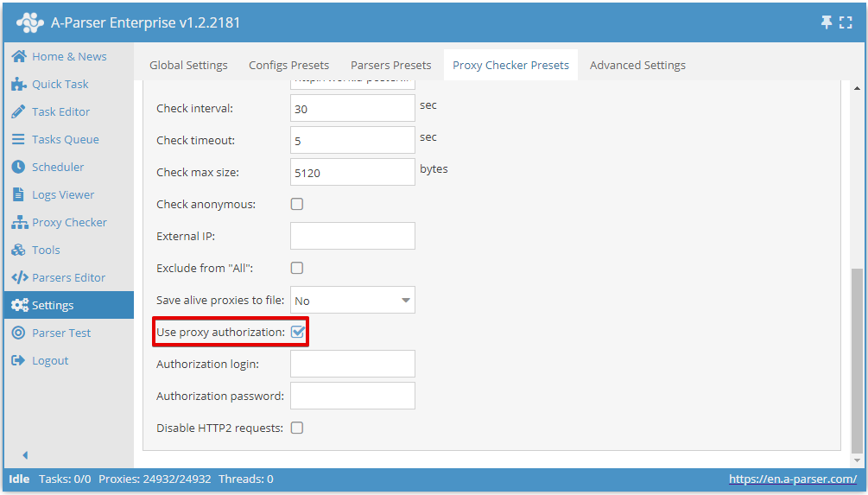Click the Authorization login field
The image size is (868, 495).
352,364
